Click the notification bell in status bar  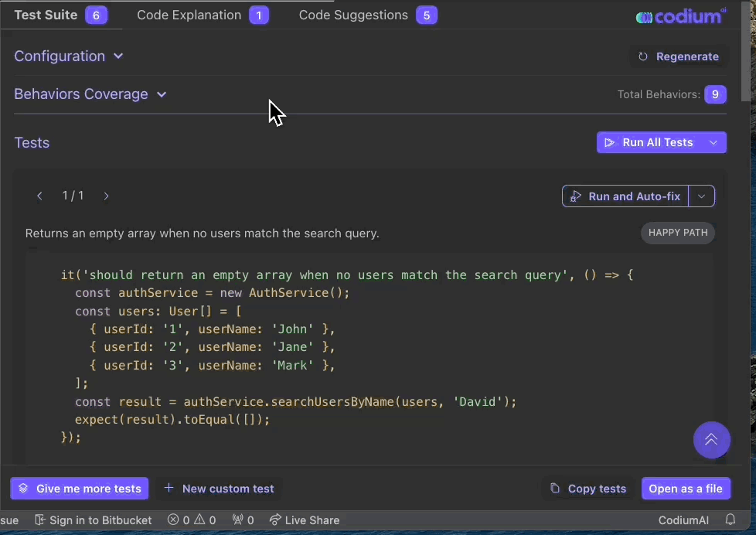pos(730,520)
